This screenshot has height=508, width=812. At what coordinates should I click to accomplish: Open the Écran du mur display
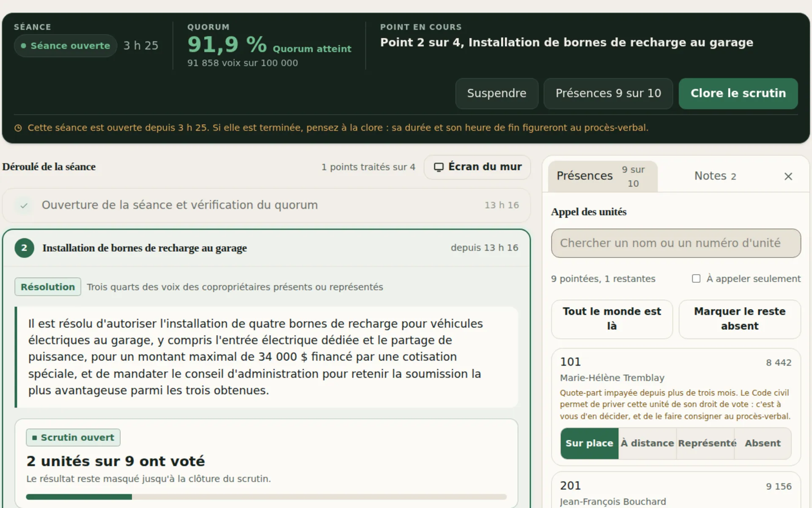477,167
